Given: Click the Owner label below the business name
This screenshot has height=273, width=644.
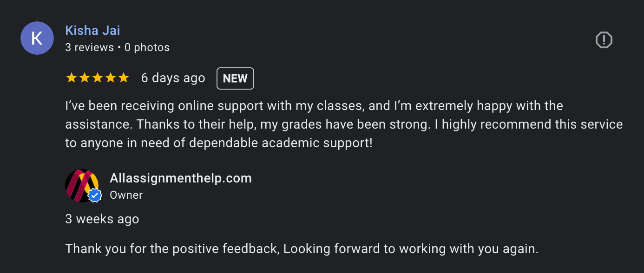Looking at the screenshot, I should pyautogui.click(x=126, y=195).
